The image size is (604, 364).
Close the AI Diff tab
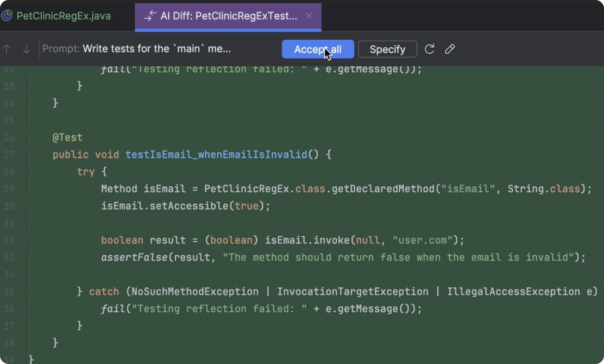[x=309, y=16]
